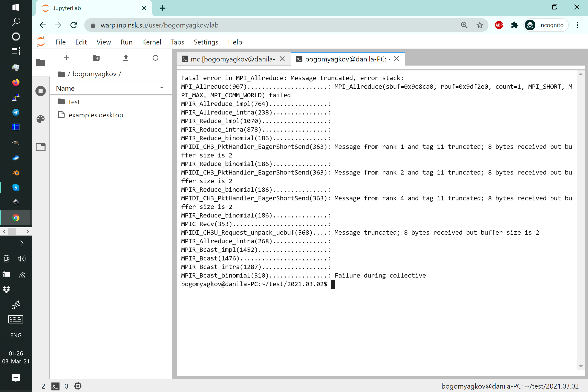Bookmark this page with the star icon
588x392 pixels.
479,25
